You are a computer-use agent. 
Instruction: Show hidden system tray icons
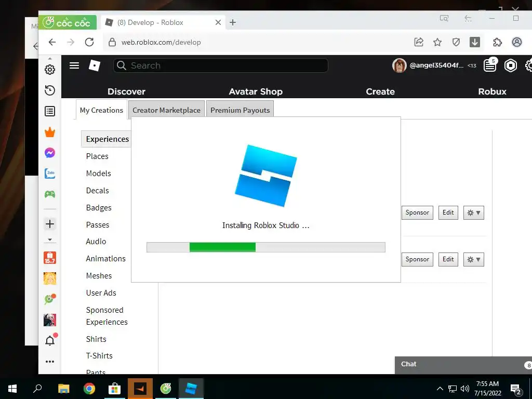440,389
